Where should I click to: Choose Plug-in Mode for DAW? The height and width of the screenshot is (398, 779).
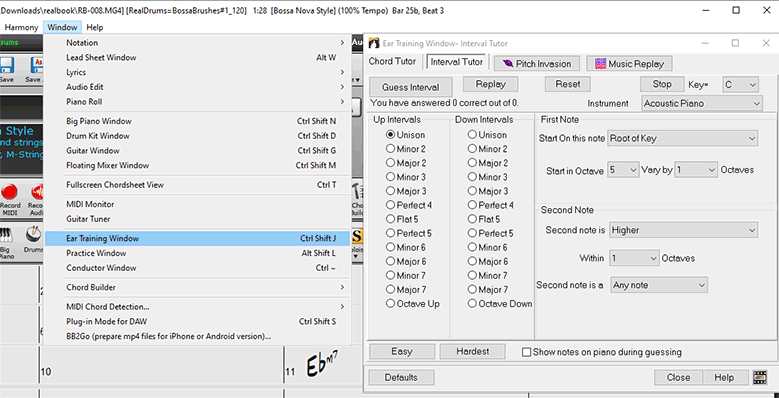[197, 321]
